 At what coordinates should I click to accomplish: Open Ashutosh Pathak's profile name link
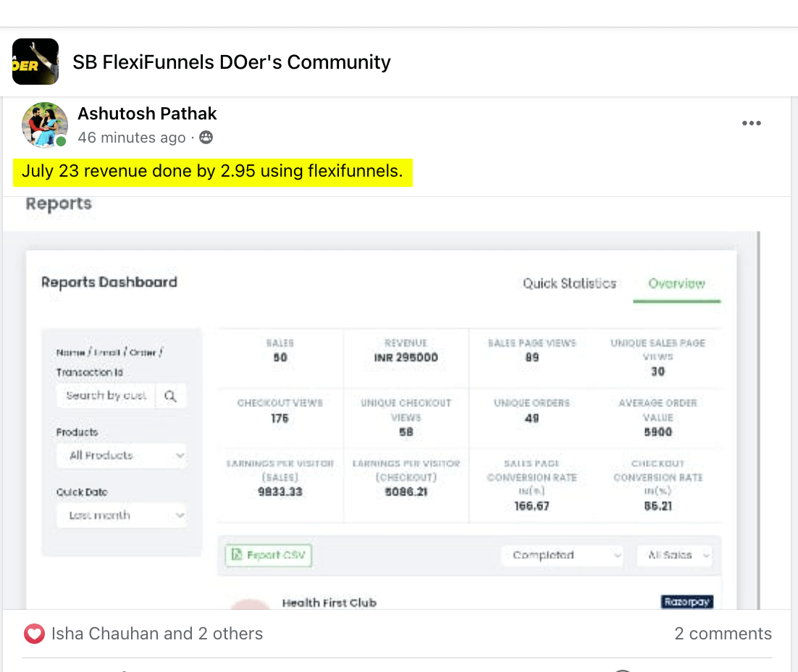[x=147, y=114]
